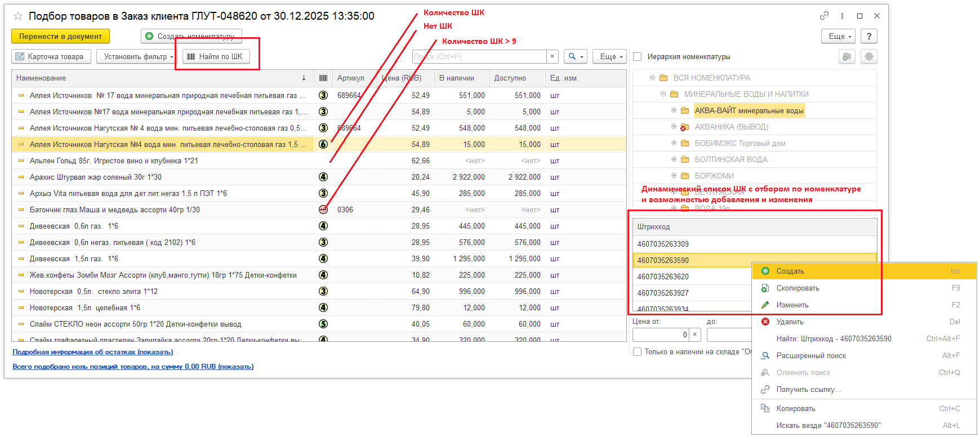Select barcode 4607035263309 in the Штрихкод list

(755, 244)
